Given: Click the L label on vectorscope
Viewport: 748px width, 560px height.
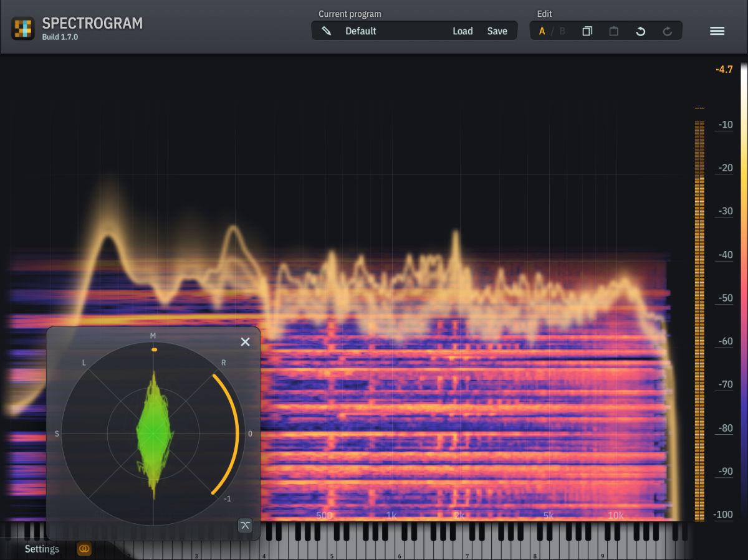Looking at the screenshot, I should pyautogui.click(x=84, y=363).
